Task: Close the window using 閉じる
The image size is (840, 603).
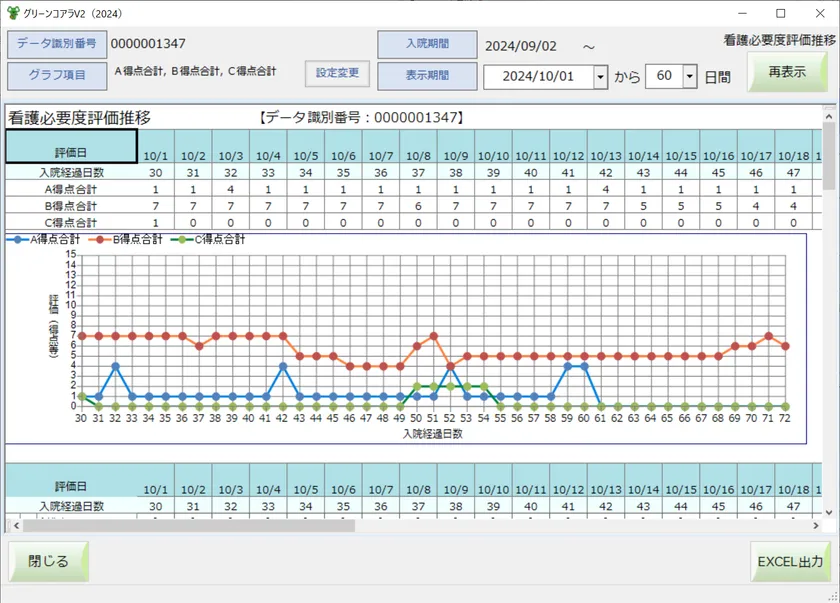Action: coord(47,561)
